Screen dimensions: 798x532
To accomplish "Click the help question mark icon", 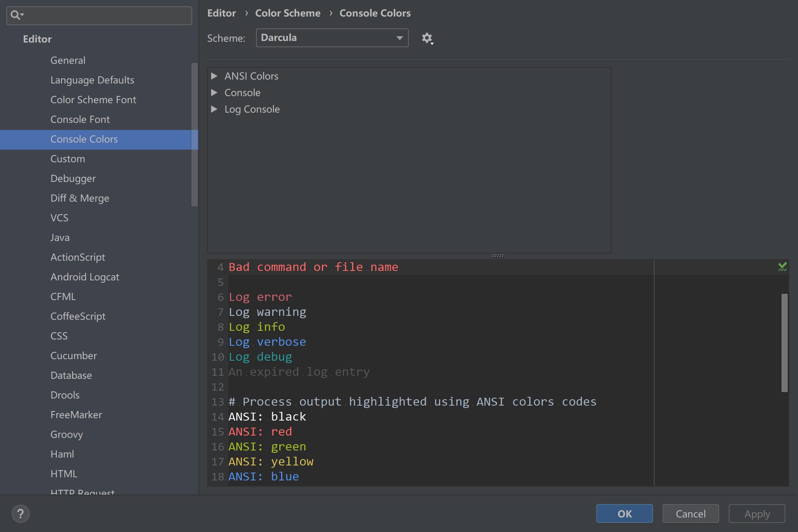I will (x=20, y=513).
